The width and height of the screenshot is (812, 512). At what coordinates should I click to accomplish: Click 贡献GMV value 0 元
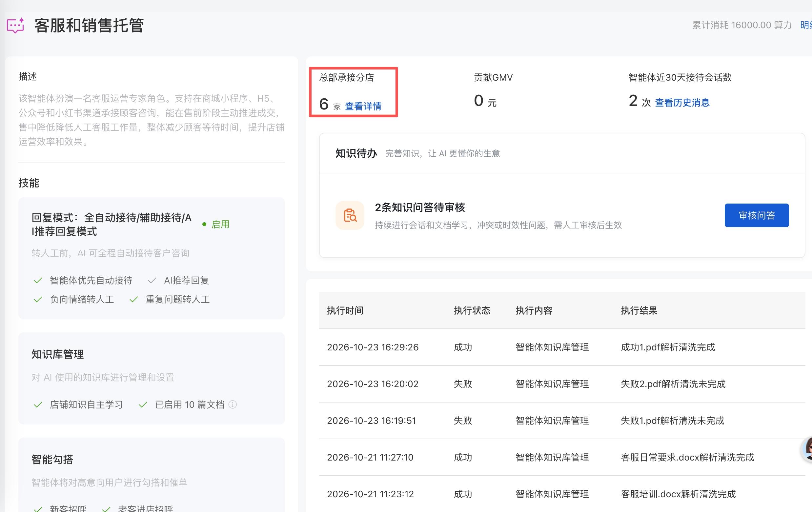pyautogui.click(x=485, y=101)
